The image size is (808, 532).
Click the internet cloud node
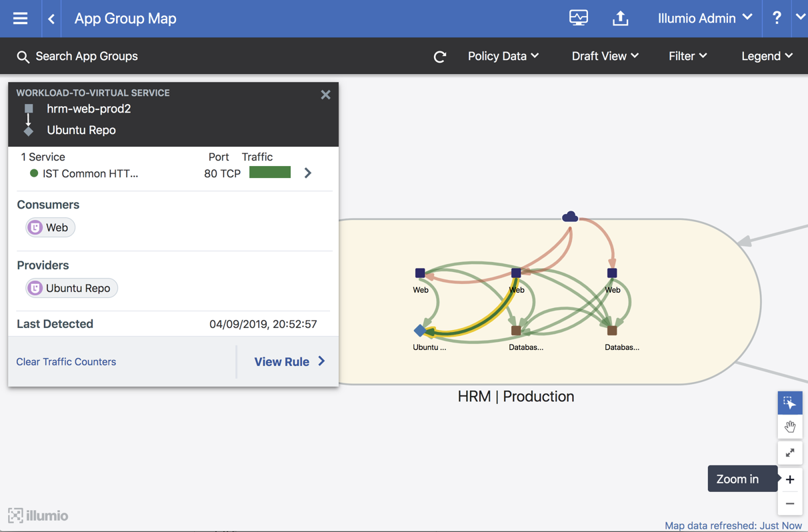[570, 217]
